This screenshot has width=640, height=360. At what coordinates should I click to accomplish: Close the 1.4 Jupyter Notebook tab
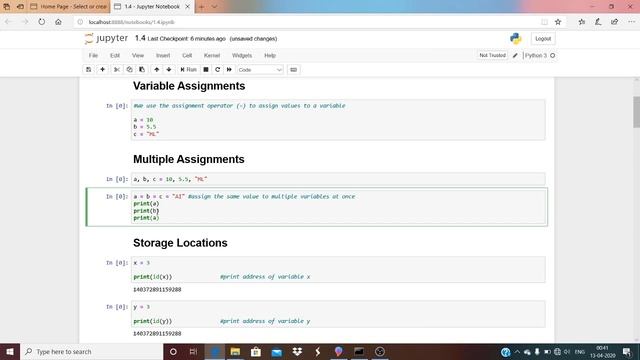pos(187,7)
